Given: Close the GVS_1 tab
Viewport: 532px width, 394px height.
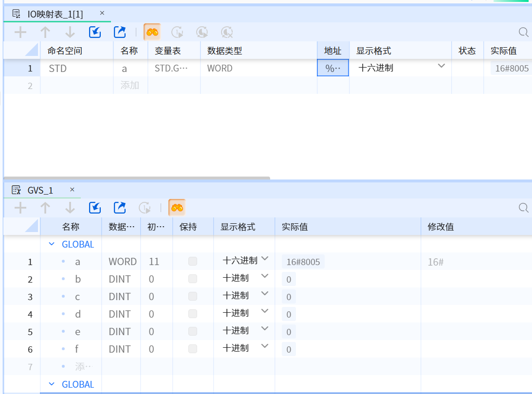Looking at the screenshot, I should [x=72, y=190].
